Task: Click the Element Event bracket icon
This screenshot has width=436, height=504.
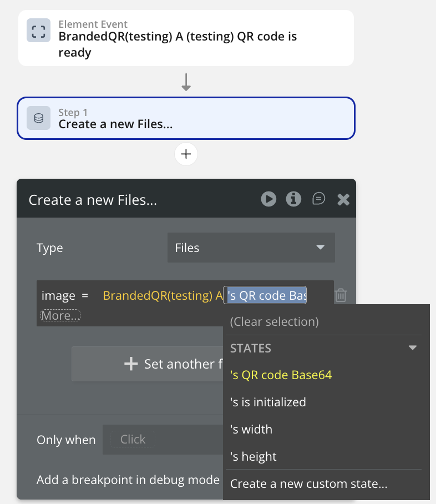Action: tap(38, 31)
